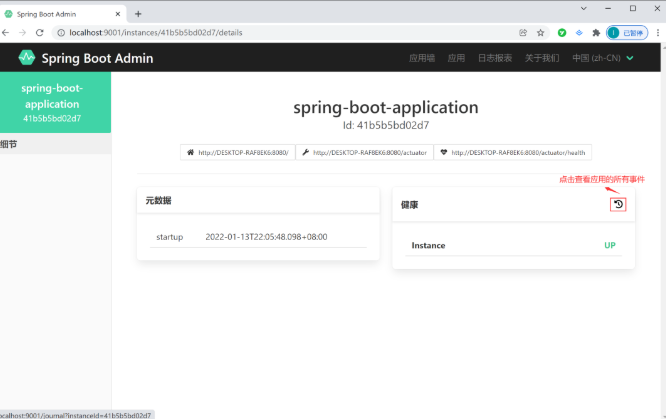Click the spring-boot-application page heading

click(x=386, y=108)
